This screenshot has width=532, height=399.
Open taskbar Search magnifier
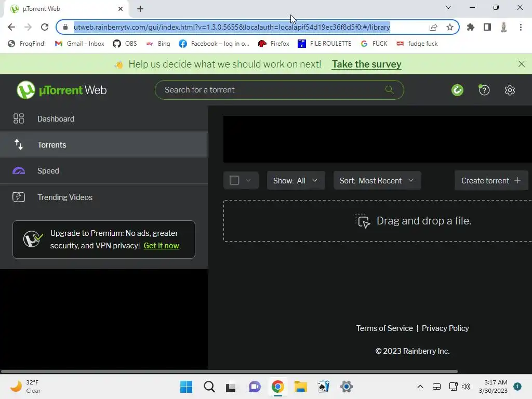coord(209,387)
